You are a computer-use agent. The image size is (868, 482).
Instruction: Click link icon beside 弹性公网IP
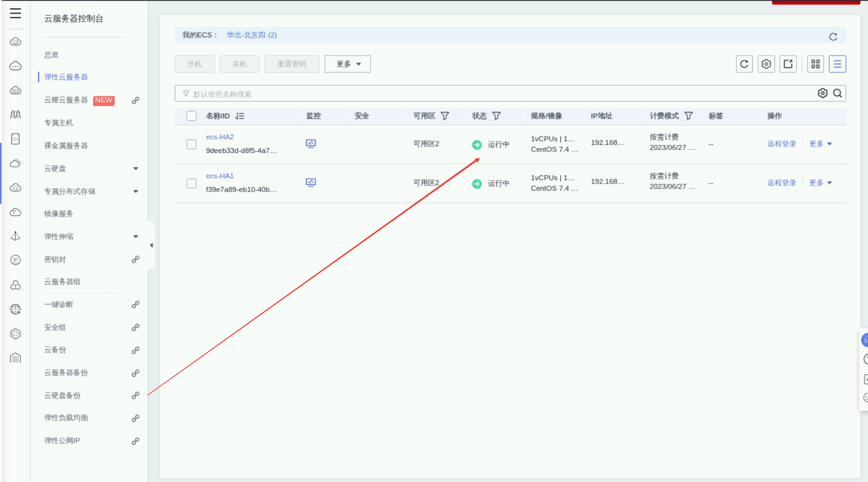pyautogui.click(x=135, y=441)
